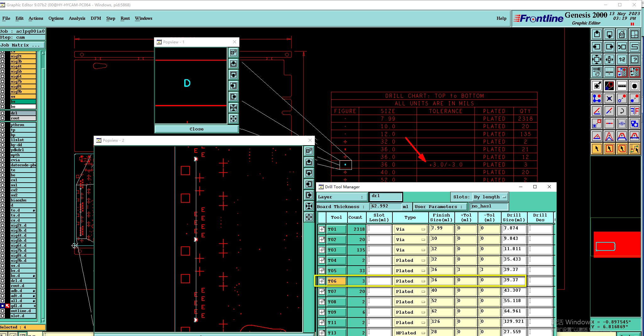Open the Analysis menu
644x336 pixels.
click(x=77, y=18)
